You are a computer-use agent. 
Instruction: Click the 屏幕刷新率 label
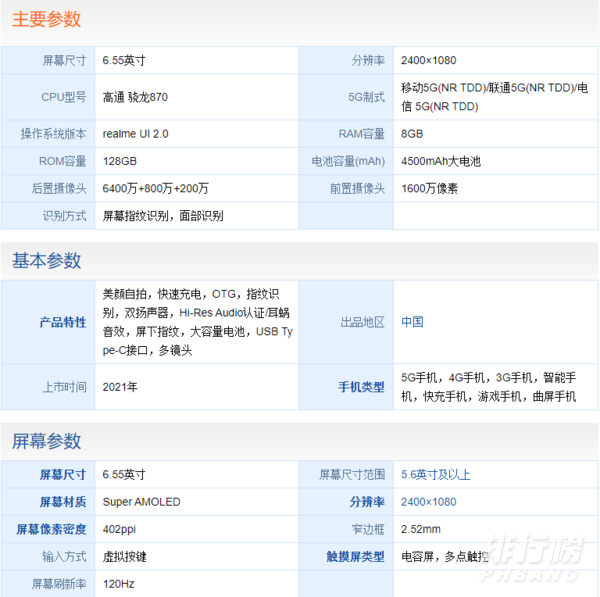(59, 584)
